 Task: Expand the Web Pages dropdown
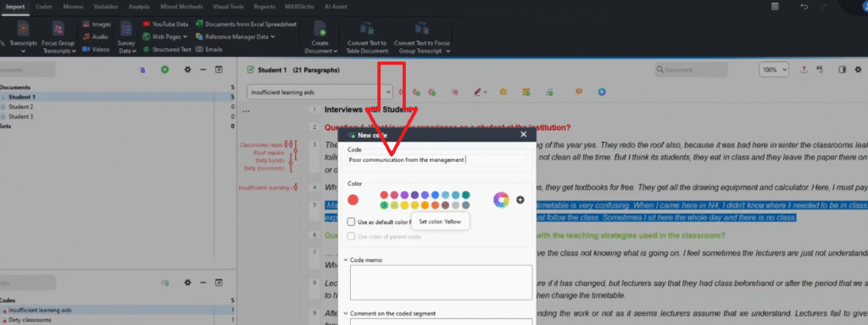click(165, 36)
